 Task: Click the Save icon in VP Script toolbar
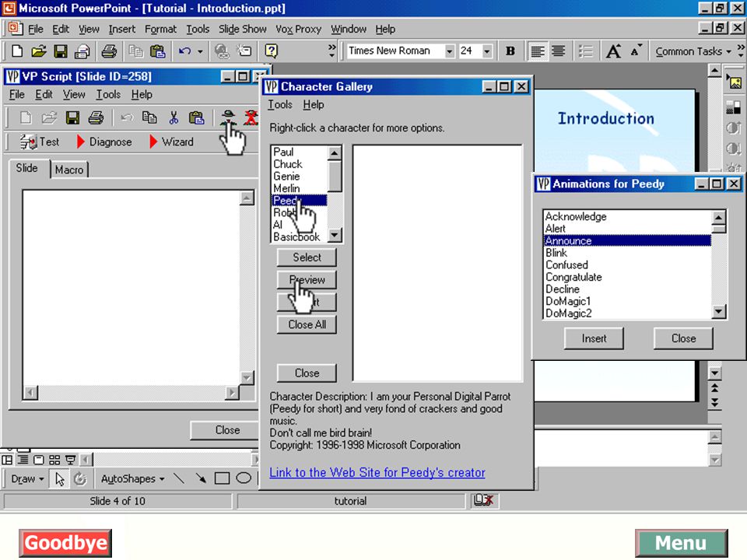pyautogui.click(x=72, y=117)
